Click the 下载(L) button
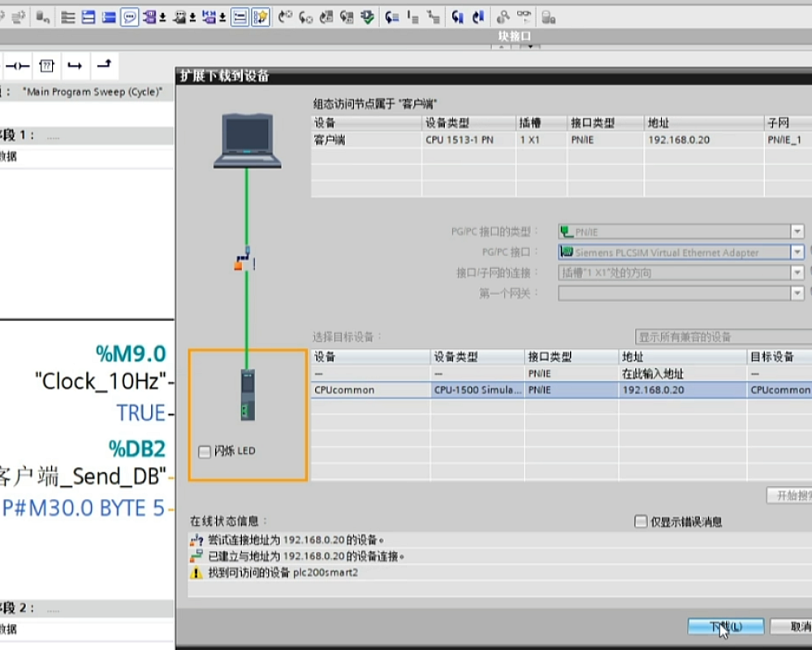Image resolution: width=812 pixels, height=650 pixels. [725, 626]
